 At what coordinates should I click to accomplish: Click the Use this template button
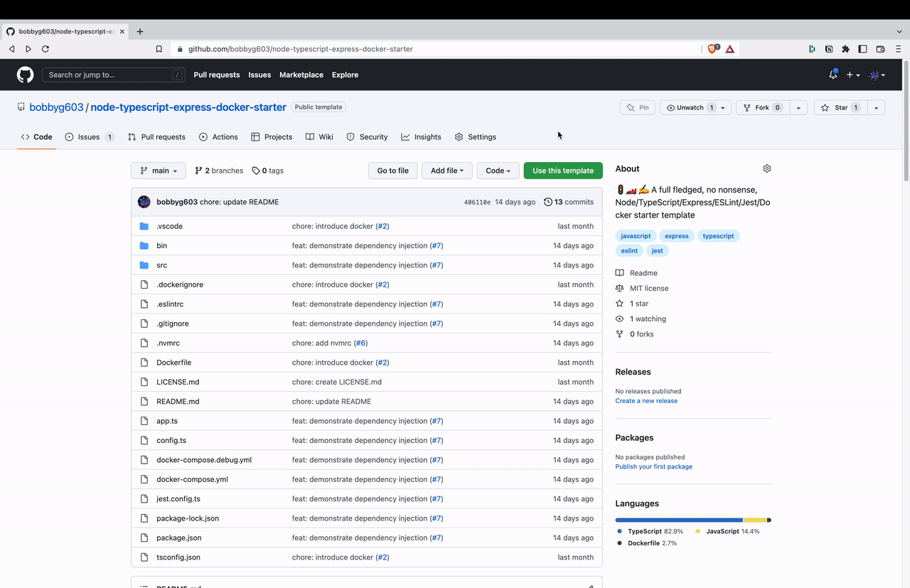[562, 170]
